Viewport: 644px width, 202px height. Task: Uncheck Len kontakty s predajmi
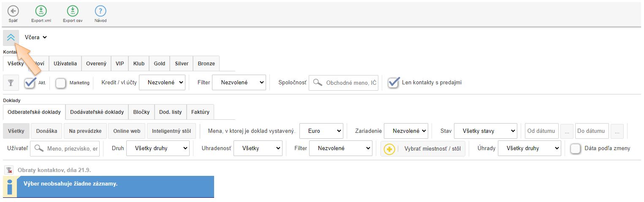pyautogui.click(x=394, y=83)
